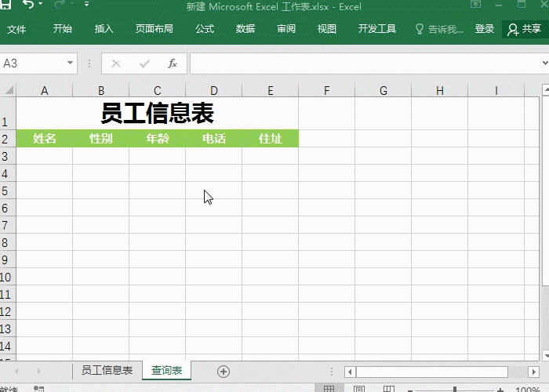Click the Name Box showing A3

tap(33, 64)
